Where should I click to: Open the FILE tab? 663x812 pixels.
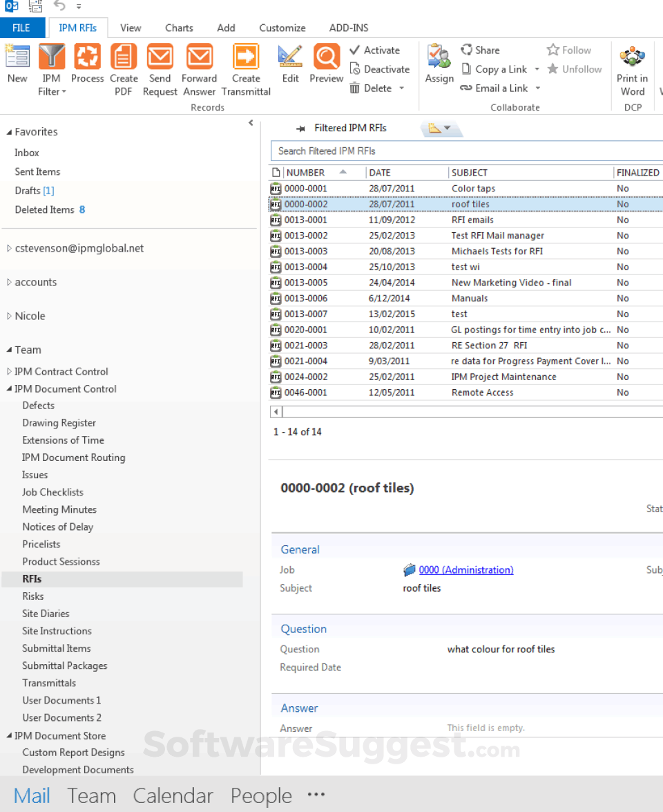[x=21, y=28]
